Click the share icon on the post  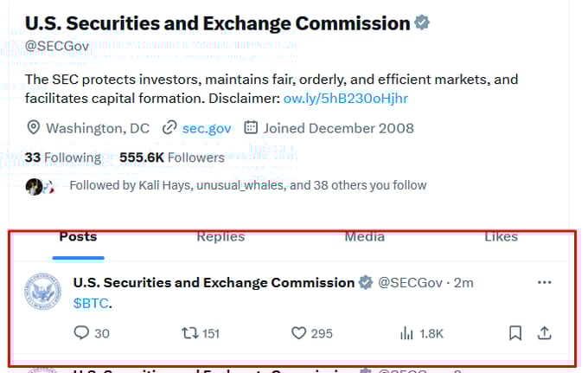(545, 333)
